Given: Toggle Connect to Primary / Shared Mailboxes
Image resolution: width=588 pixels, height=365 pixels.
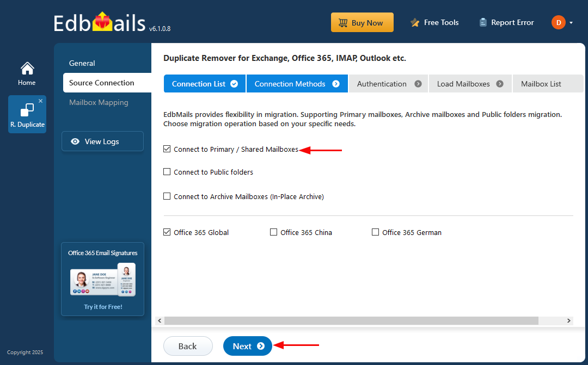Looking at the screenshot, I should pyautogui.click(x=167, y=149).
